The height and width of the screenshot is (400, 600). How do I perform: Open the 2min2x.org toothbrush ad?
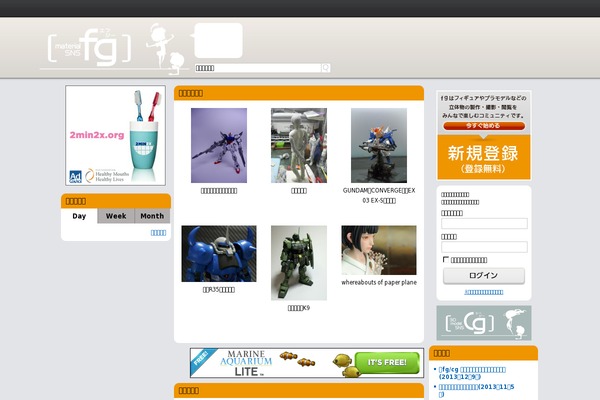[116, 136]
